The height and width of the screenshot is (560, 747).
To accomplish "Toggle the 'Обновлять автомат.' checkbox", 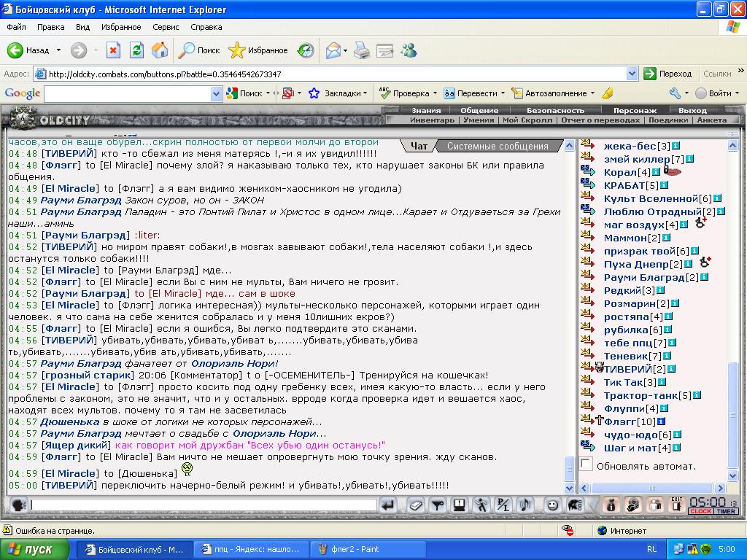I will tap(586, 464).
